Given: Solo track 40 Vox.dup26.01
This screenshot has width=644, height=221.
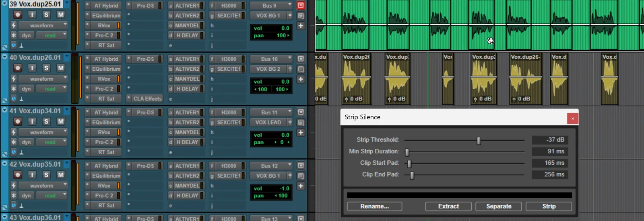Looking at the screenshot, I should click(46, 68).
